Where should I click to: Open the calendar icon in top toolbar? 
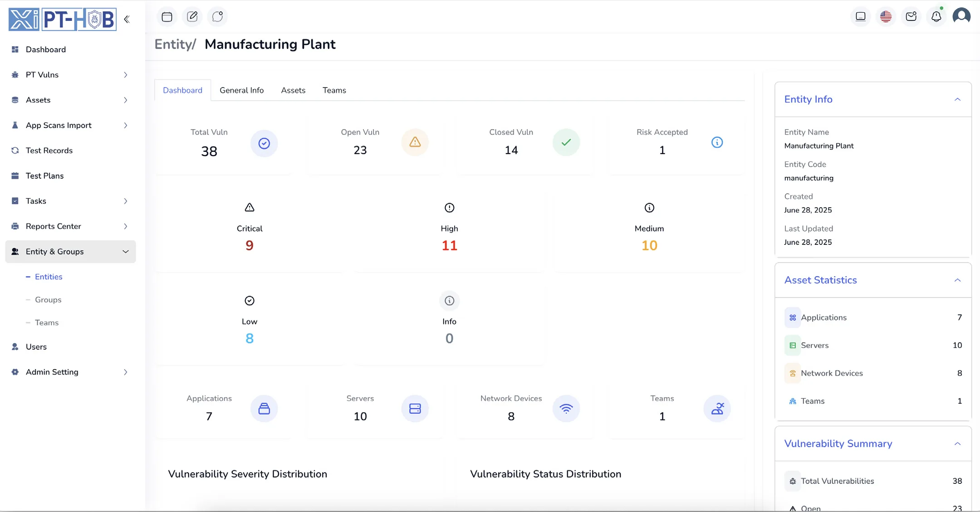167,17
